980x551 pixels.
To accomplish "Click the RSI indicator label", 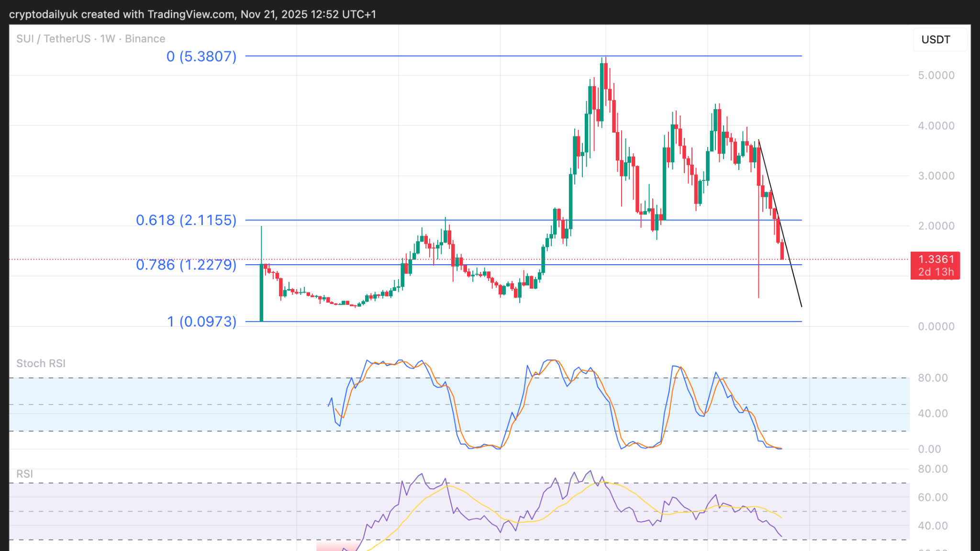I will pyautogui.click(x=24, y=474).
